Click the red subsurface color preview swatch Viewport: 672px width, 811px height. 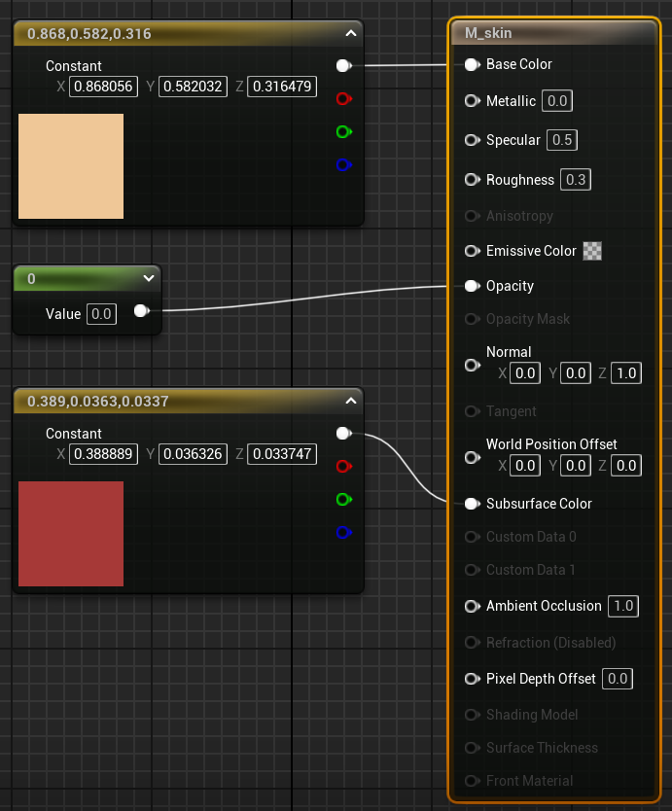[71, 534]
